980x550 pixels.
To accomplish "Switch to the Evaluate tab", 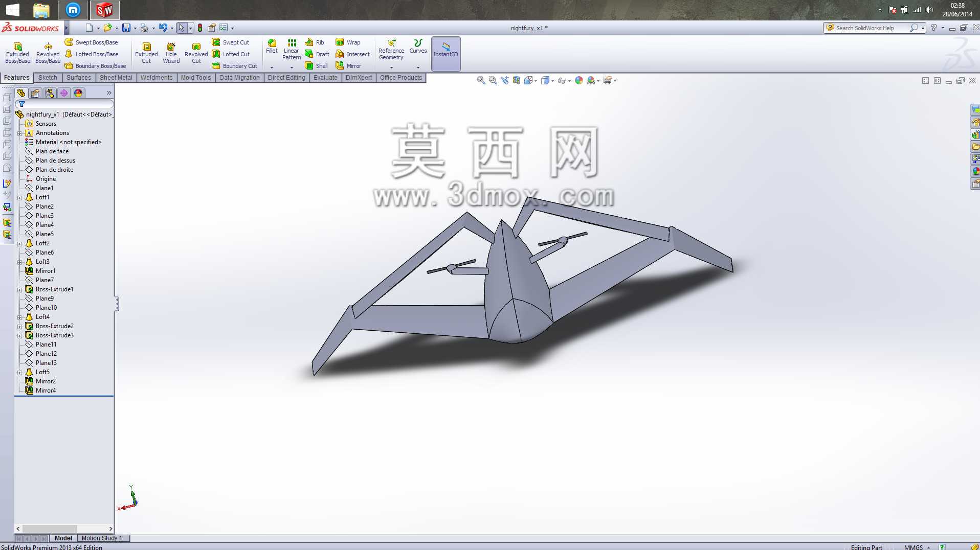I will [325, 78].
